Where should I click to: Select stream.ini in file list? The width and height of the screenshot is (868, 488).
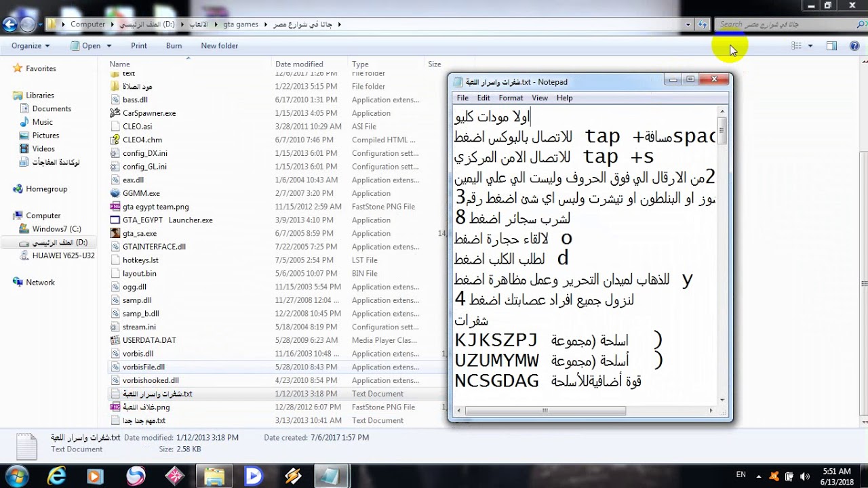tap(139, 327)
